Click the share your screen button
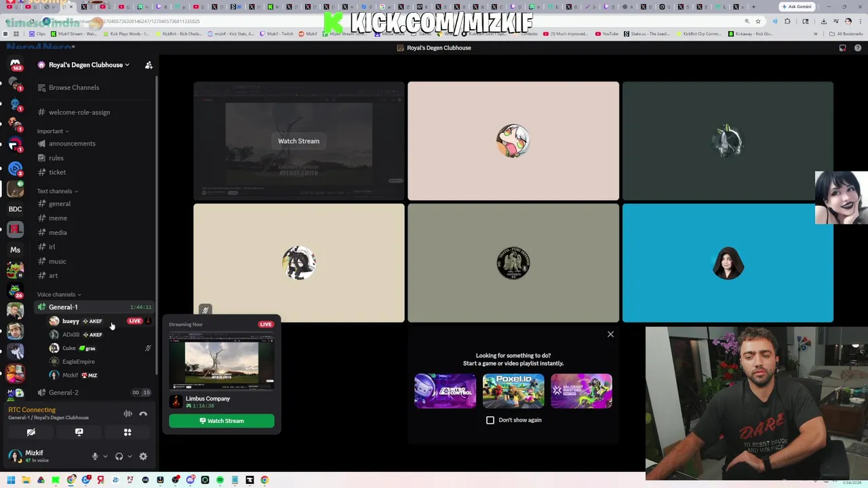Viewport: 868px width, 488px height. coord(79,432)
